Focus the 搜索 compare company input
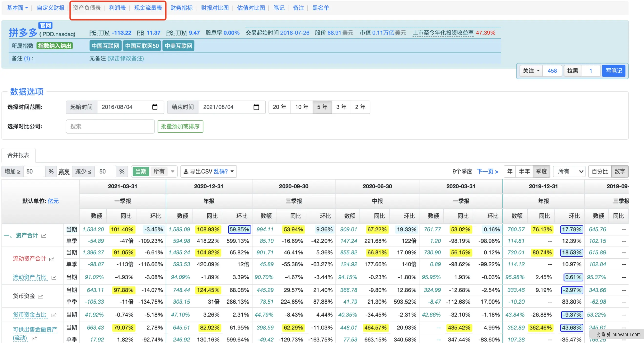 click(110, 126)
